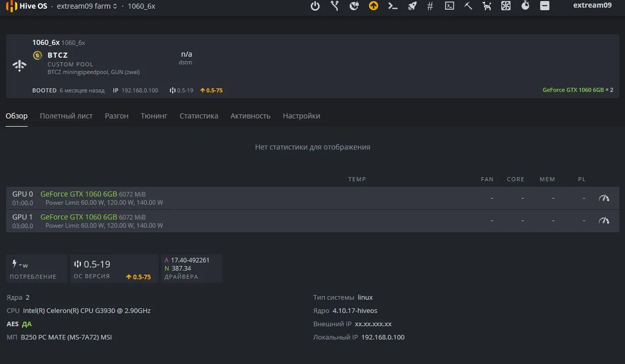Click BTCZ miningspeedpool, GUN (zwal) pool text
The height and width of the screenshot is (364, 625).
click(x=94, y=72)
